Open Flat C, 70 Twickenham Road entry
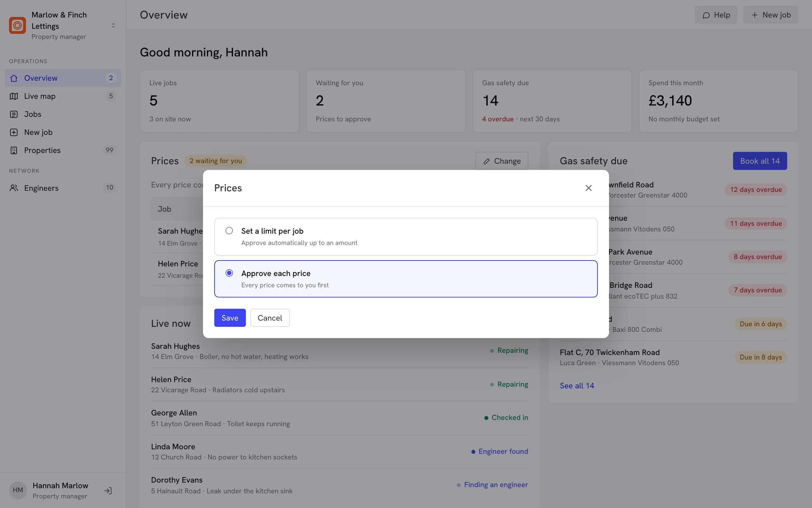 (x=673, y=357)
